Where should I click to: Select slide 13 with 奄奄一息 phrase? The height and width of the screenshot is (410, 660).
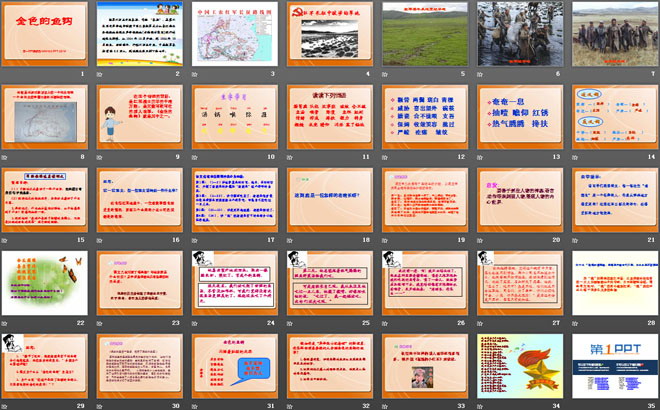[520, 117]
